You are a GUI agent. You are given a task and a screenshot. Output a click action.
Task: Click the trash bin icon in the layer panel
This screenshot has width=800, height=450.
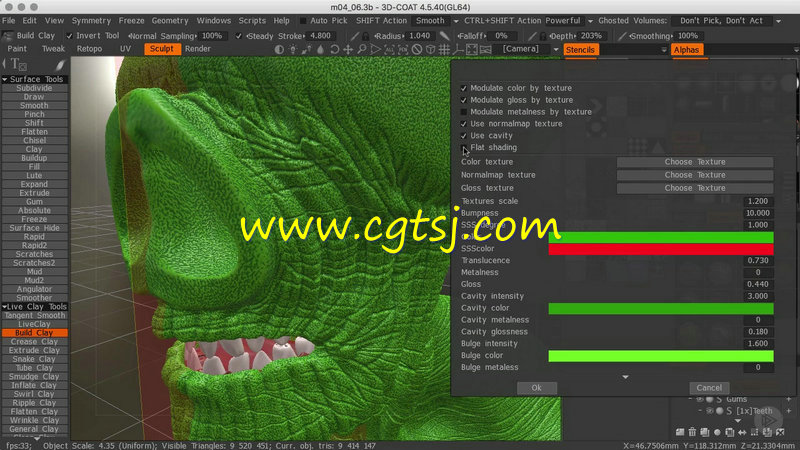coord(692,432)
